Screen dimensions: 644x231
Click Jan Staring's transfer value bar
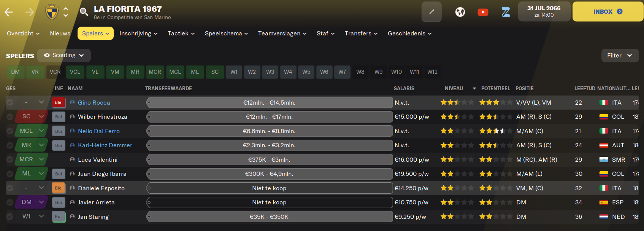[x=269, y=217]
